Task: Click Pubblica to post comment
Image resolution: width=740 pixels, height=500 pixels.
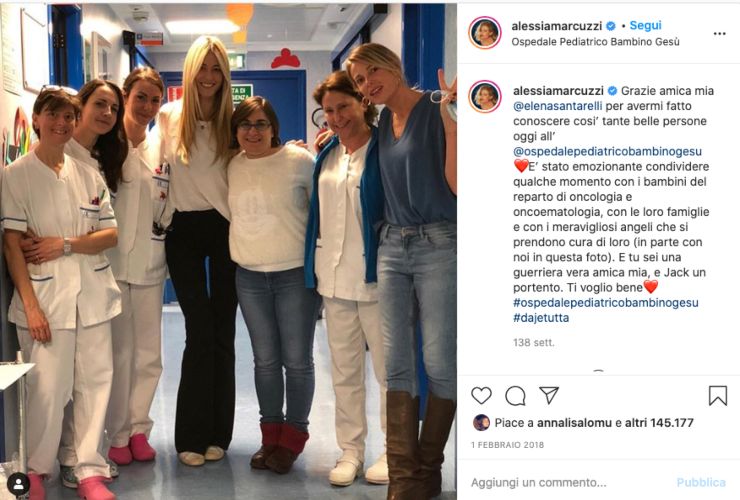Action: tap(701, 483)
